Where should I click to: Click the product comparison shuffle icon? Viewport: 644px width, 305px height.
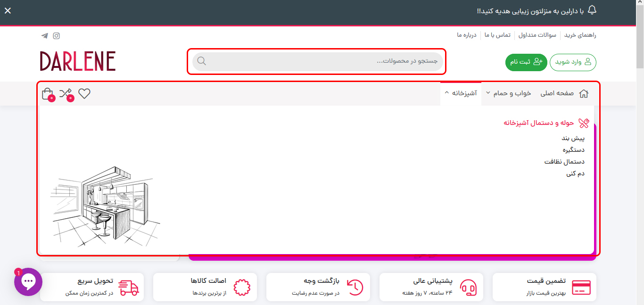pyautogui.click(x=66, y=93)
